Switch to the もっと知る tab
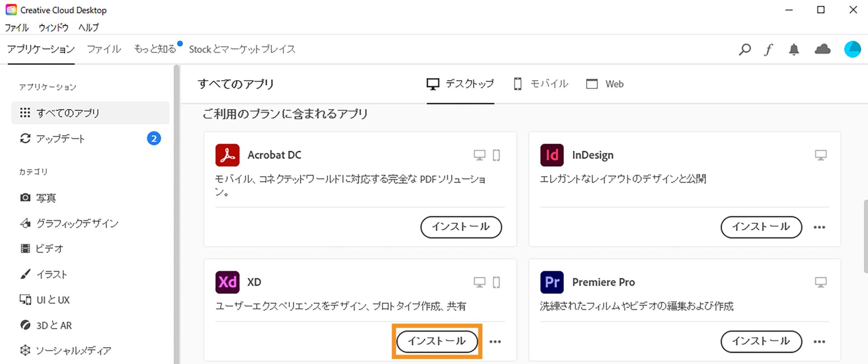Viewport: 868px width, 364px height. (x=155, y=49)
